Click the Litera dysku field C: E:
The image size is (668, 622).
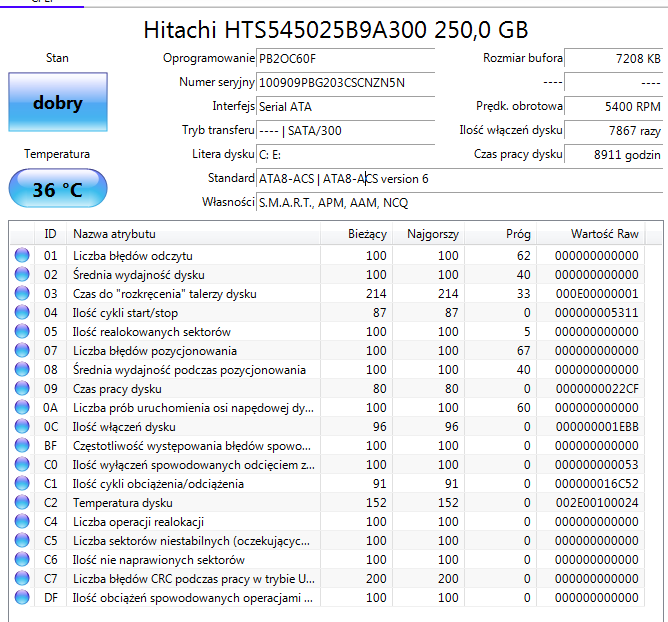click(346, 155)
